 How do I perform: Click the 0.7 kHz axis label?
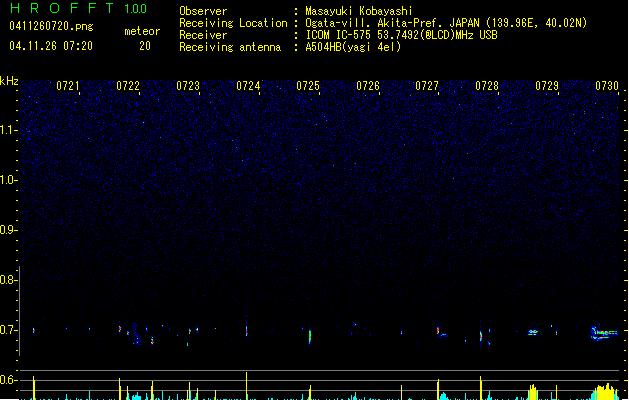[x=8, y=330]
